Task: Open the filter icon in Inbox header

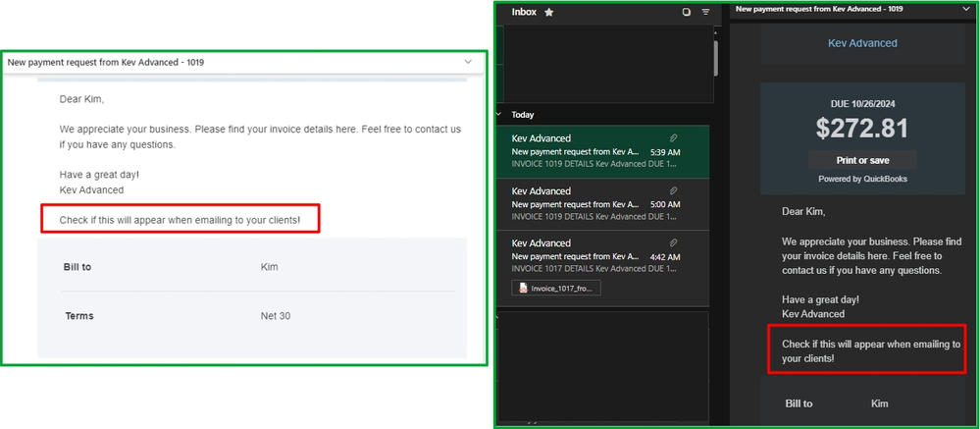Action: [705, 12]
